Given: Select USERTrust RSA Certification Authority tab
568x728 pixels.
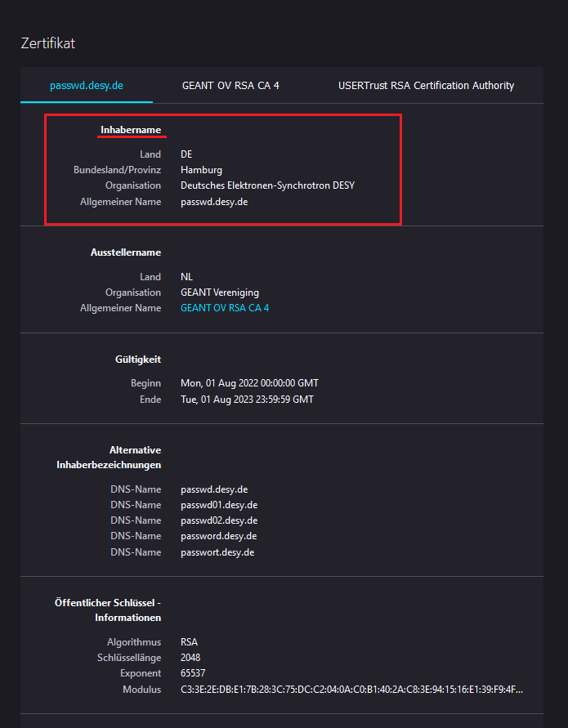Looking at the screenshot, I should tap(426, 86).
